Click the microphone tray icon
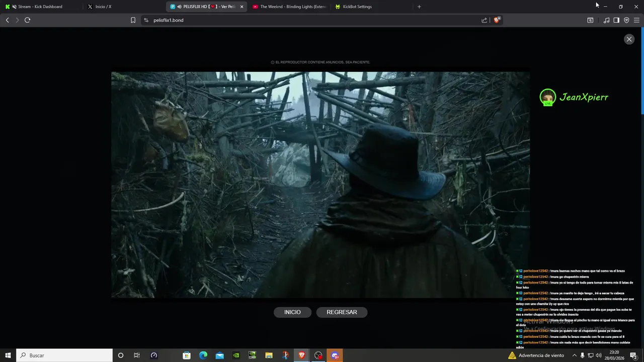The image size is (644, 362). pos(583,355)
